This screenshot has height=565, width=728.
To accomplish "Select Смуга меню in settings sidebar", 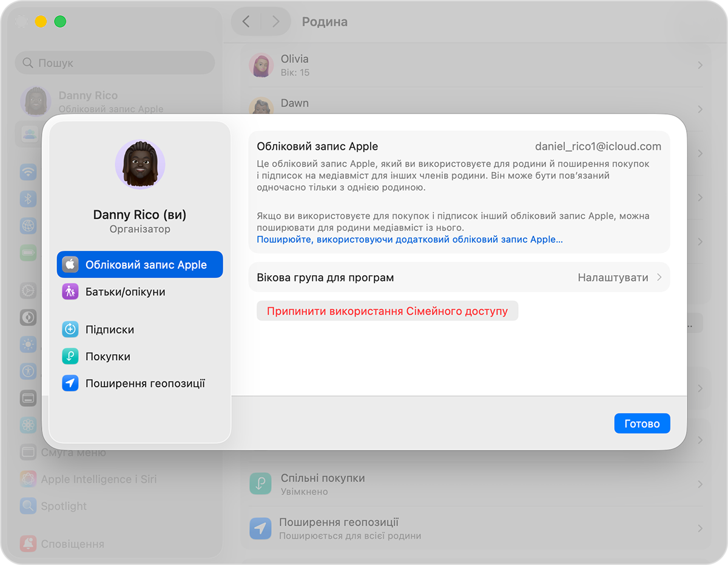I will pos(73,452).
